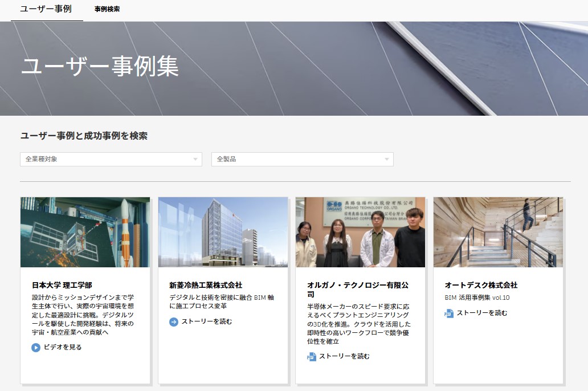The height and width of the screenshot is (391, 588).
Task: Click the オートデスク株式会社 card title
Action: pos(481,285)
